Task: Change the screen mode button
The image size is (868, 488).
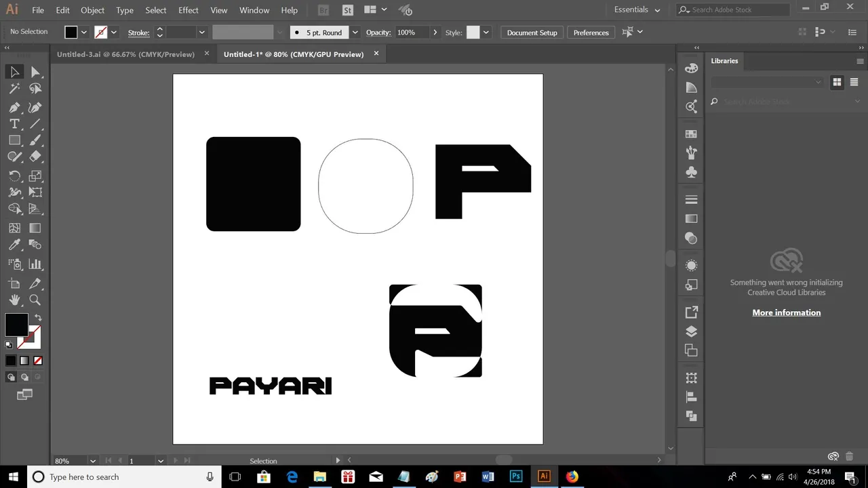Action: coord(24,394)
